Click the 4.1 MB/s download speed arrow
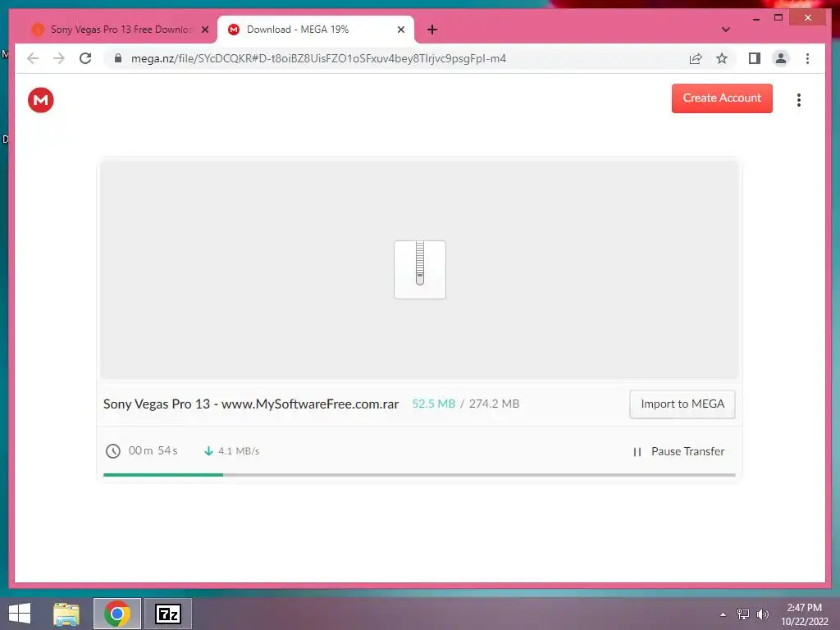Viewport: 840px width, 630px height. (x=208, y=451)
